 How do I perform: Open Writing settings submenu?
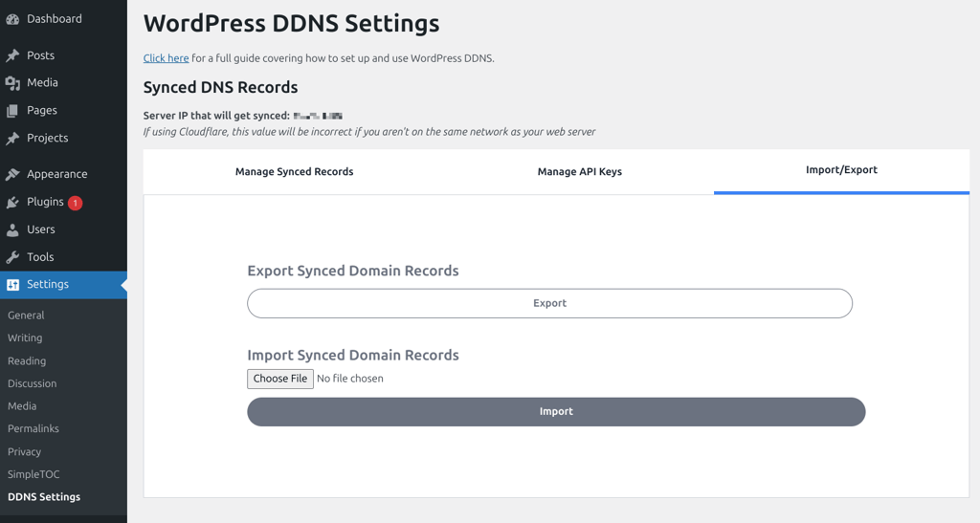point(25,338)
